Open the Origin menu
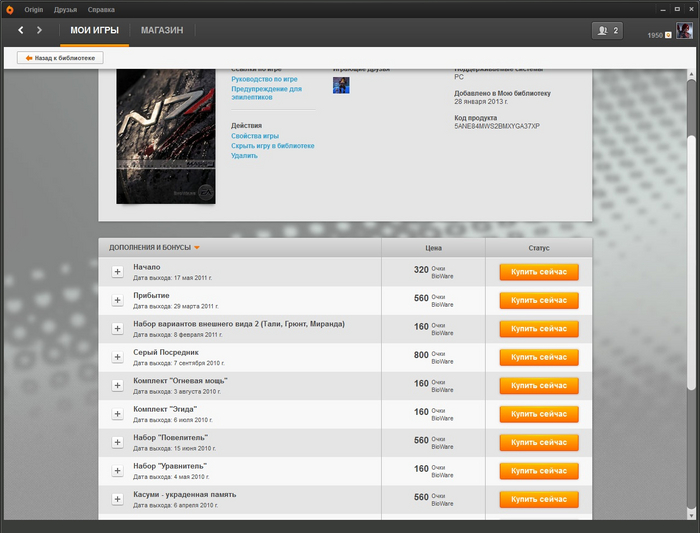 click(x=33, y=9)
